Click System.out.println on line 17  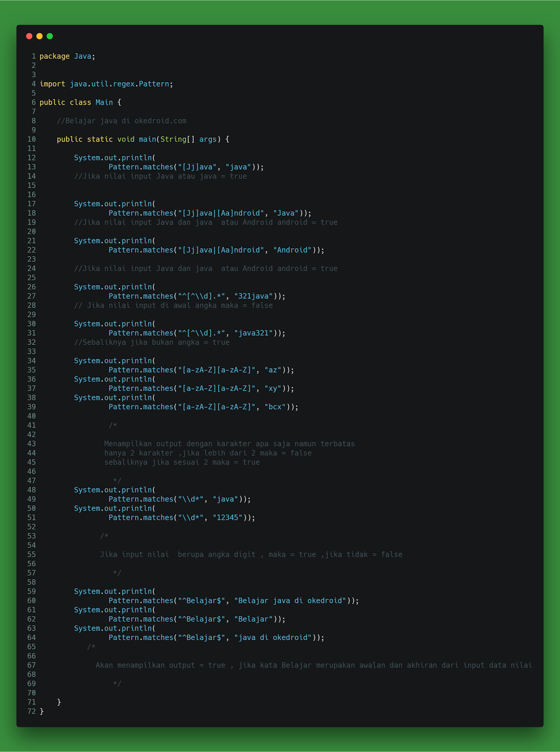point(115,204)
